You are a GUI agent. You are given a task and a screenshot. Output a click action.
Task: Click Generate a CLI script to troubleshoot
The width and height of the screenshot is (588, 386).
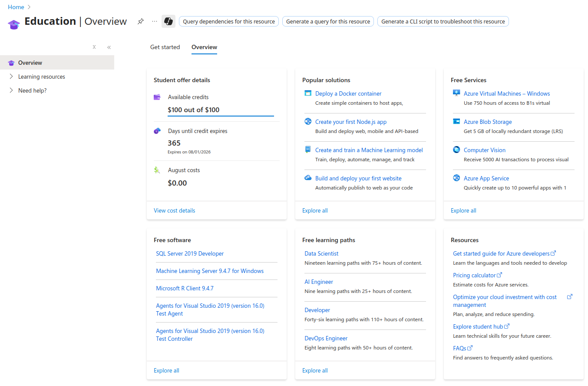[443, 21]
